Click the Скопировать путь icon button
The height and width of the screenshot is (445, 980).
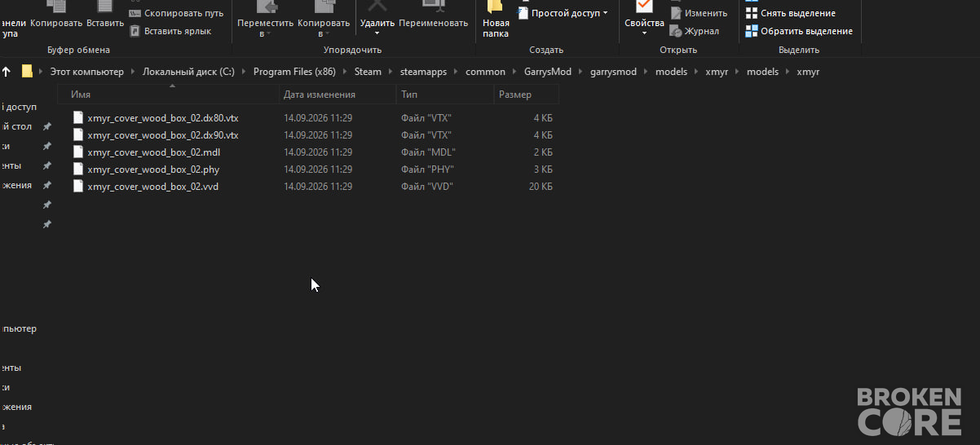[x=135, y=13]
